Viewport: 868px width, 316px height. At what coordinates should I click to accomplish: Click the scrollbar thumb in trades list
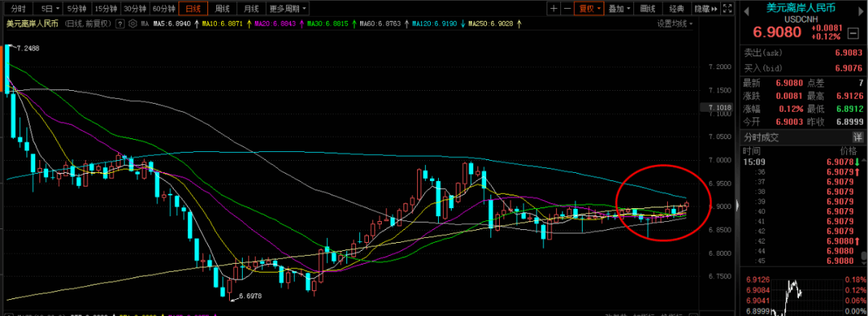tap(863, 256)
